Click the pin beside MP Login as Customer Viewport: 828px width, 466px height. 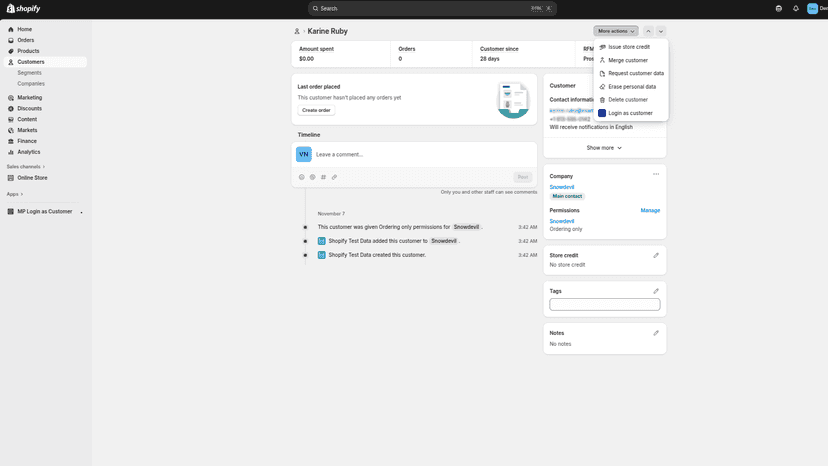(x=81, y=212)
